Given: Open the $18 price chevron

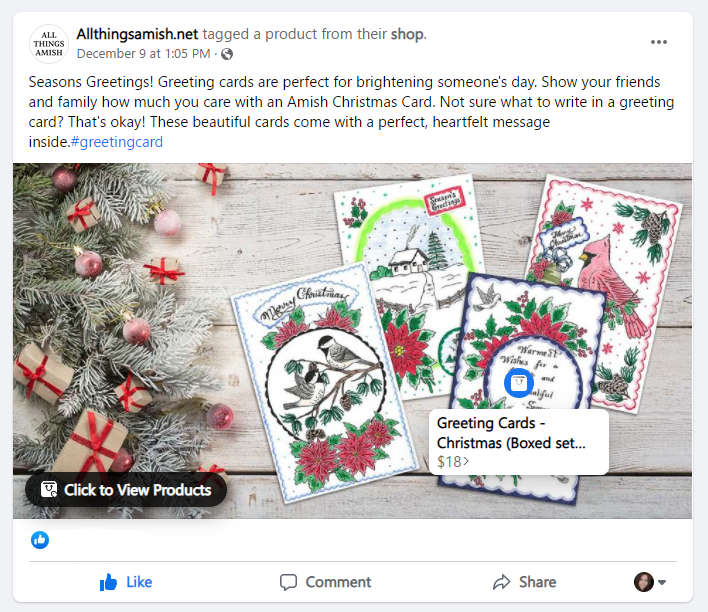Looking at the screenshot, I should pyautogui.click(x=466, y=461).
